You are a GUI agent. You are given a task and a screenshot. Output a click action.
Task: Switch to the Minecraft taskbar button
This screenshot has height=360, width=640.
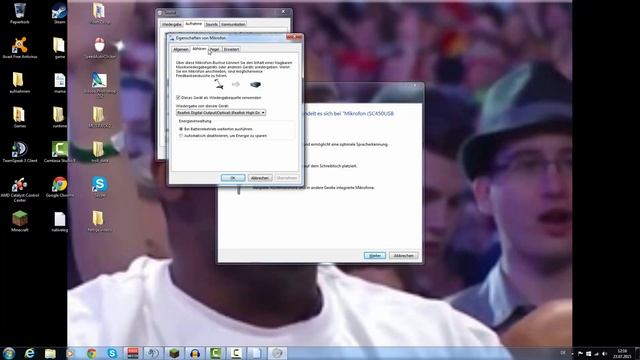(x=174, y=353)
